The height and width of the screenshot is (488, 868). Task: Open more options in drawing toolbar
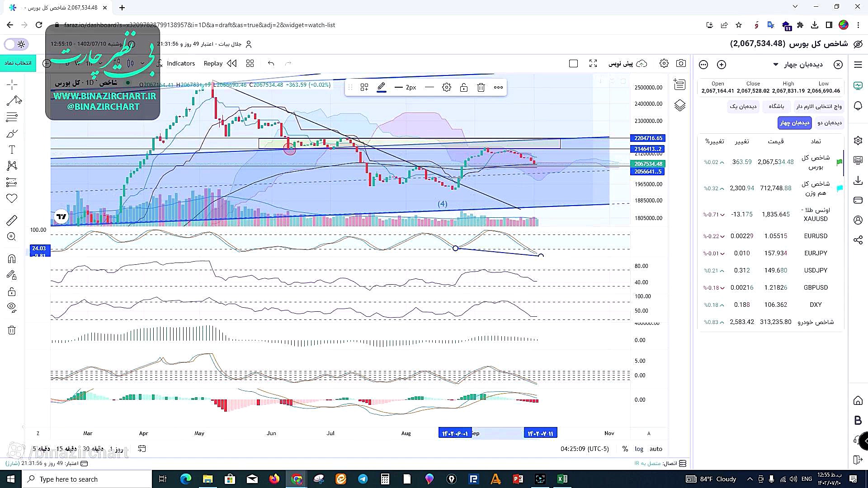[498, 88]
